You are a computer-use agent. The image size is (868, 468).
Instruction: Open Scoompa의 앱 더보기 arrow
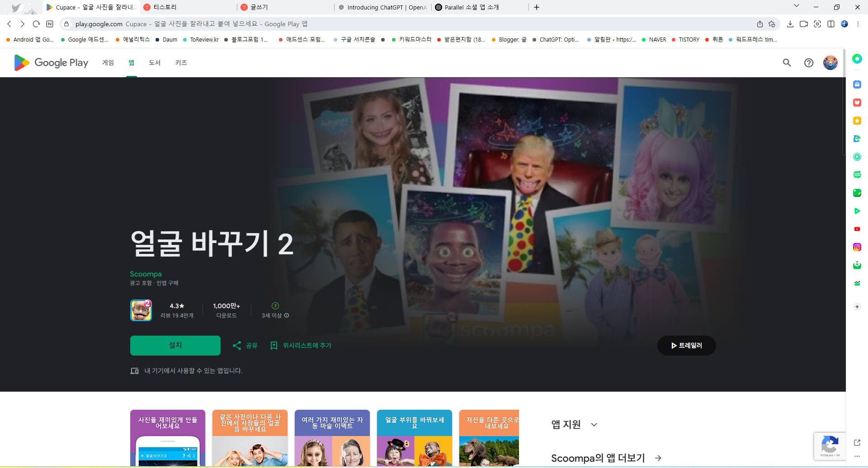[x=657, y=458]
